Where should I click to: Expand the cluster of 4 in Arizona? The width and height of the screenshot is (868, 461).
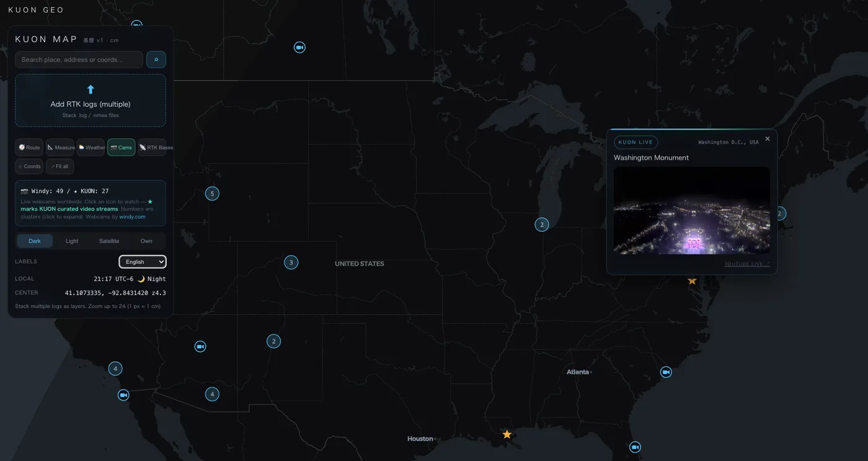[212, 393]
